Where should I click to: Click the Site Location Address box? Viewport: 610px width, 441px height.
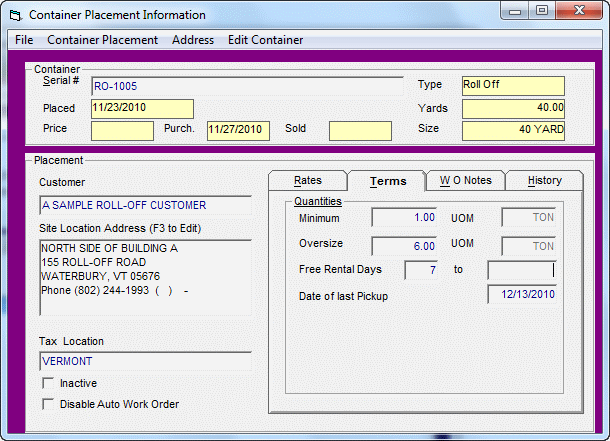(145, 277)
